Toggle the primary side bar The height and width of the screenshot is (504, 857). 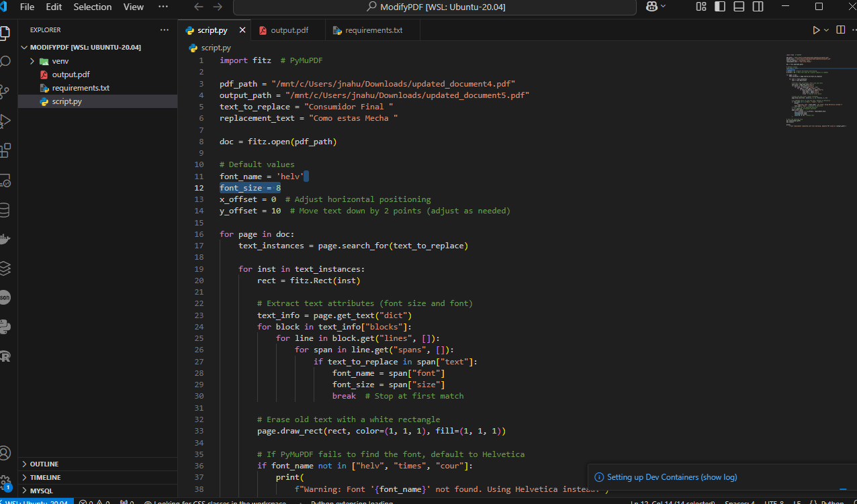pyautogui.click(x=720, y=7)
